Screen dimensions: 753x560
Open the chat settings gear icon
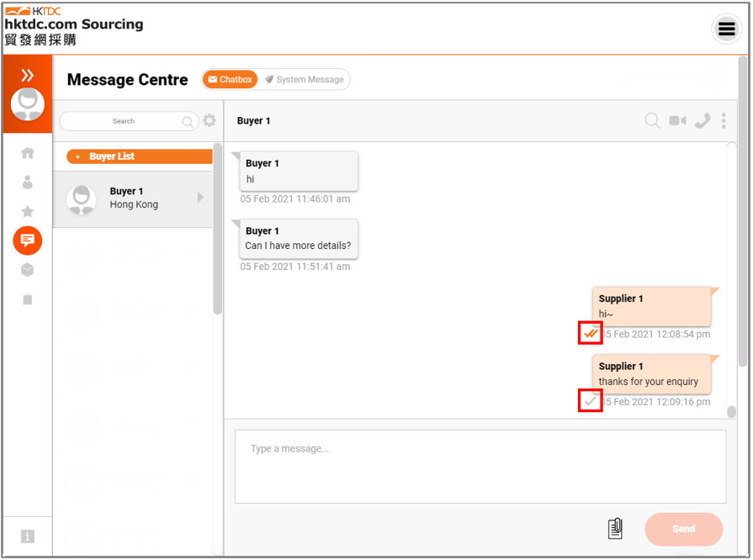[x=209, y=120]
